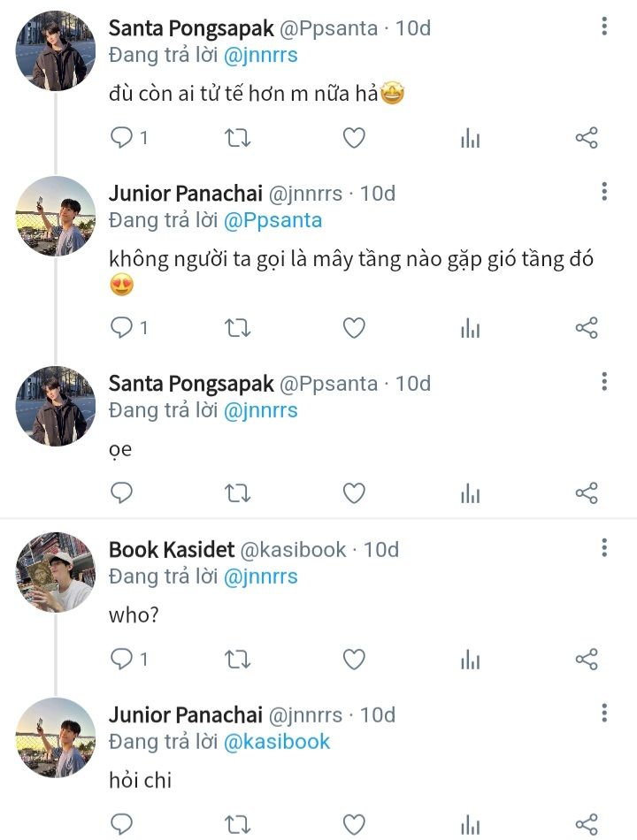
Task: Retweet Junior's "mây tầng nào" tweet
Action: [237, 328]
